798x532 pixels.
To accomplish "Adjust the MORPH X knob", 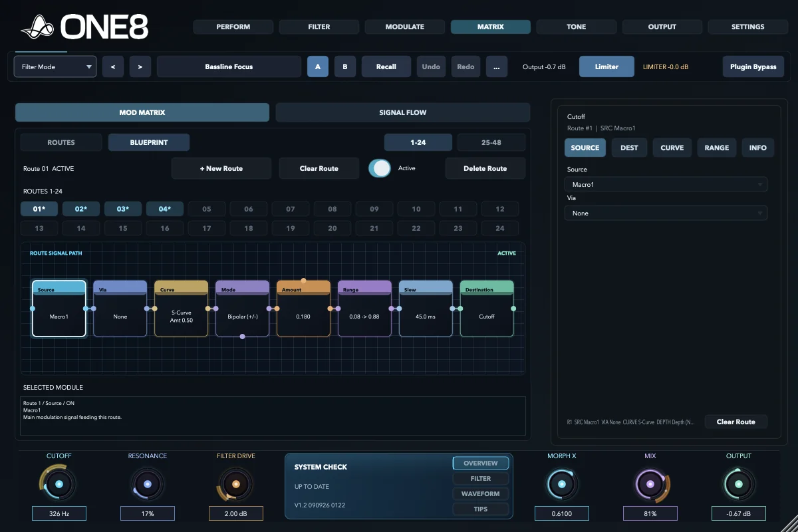I will 562,484.
